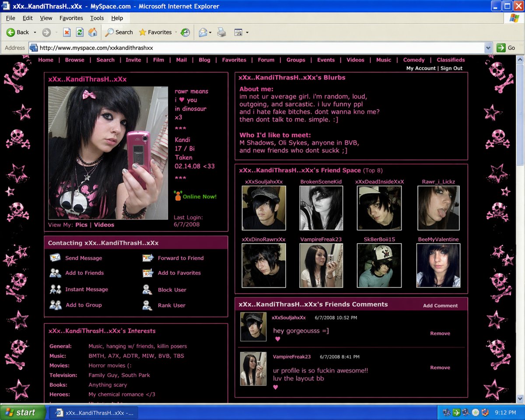The image size is (525, 420).
Task: Click the Sign Out link
Action: 451,68
